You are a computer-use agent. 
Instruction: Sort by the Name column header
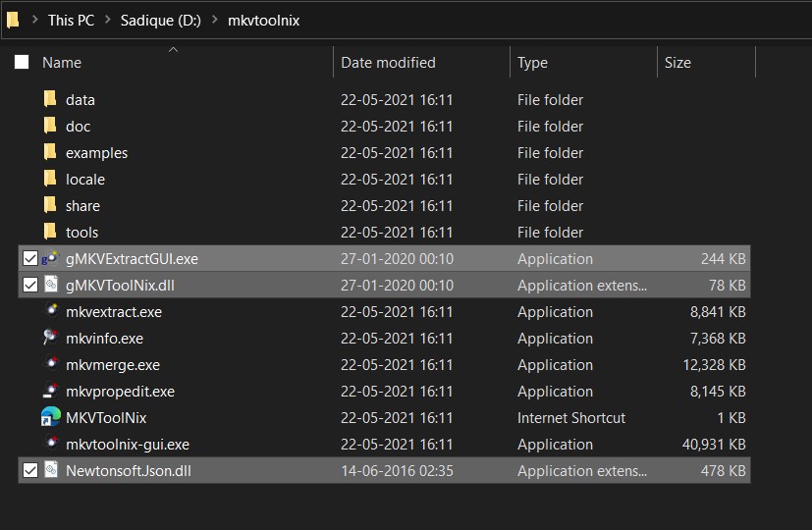(62, 63)
